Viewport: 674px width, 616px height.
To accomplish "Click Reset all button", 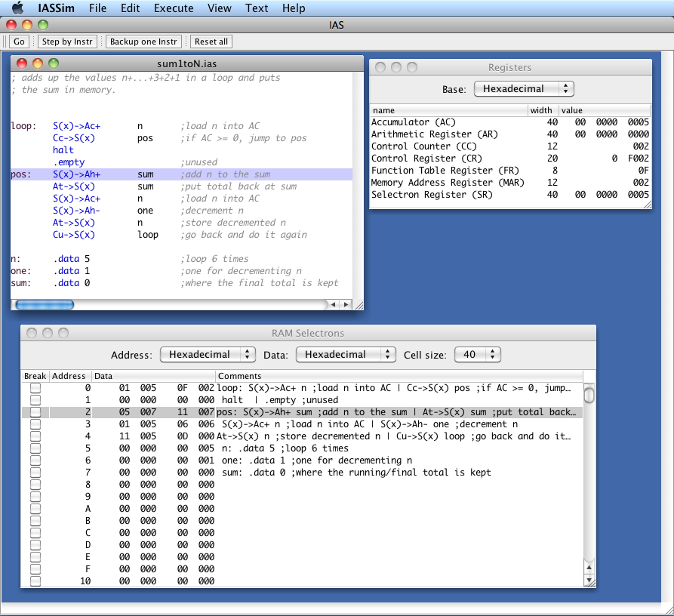I will click(211, 42).
